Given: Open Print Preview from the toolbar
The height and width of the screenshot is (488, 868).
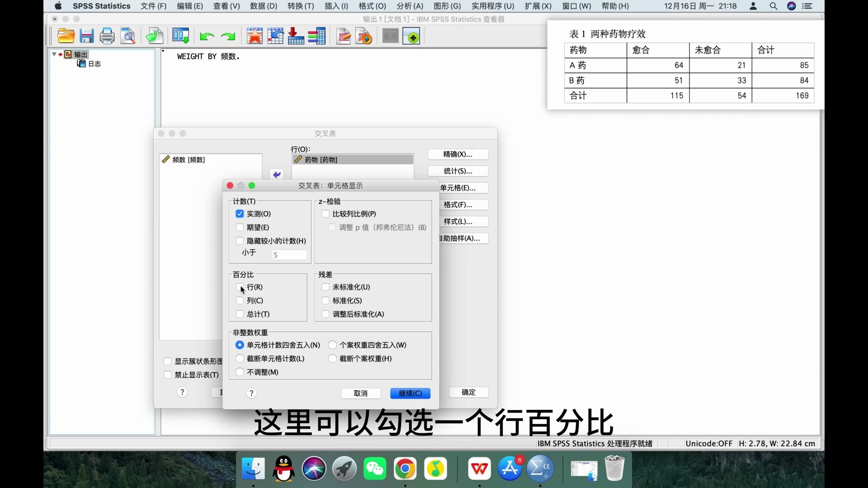Looking at the screenshot, I should point(128,36).
